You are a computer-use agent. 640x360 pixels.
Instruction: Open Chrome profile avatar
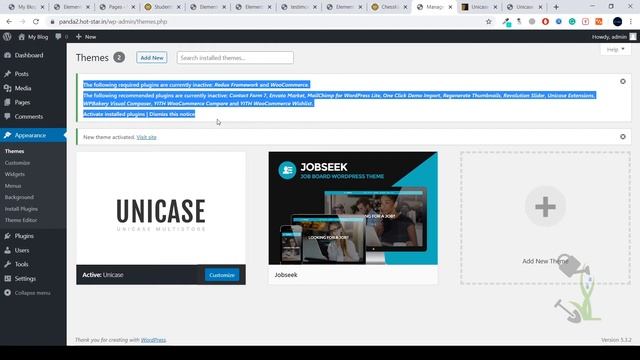click(618, 22)
